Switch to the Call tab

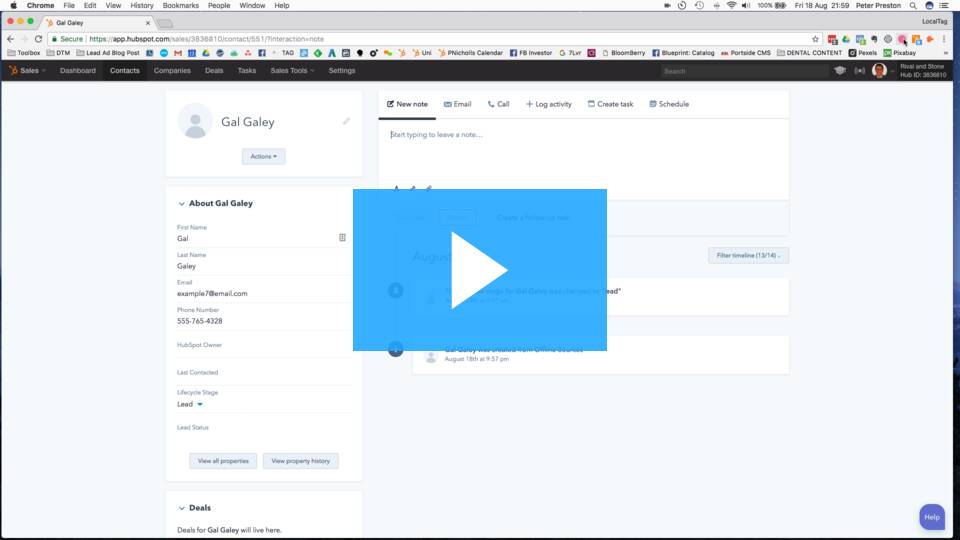click(x=498, y=104)
